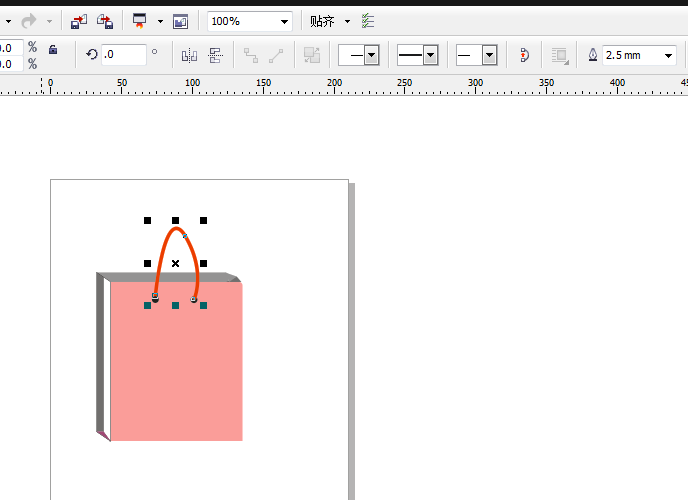Click the selection center X marker
The image size is (688, 500).
click(x=176, y=263)
